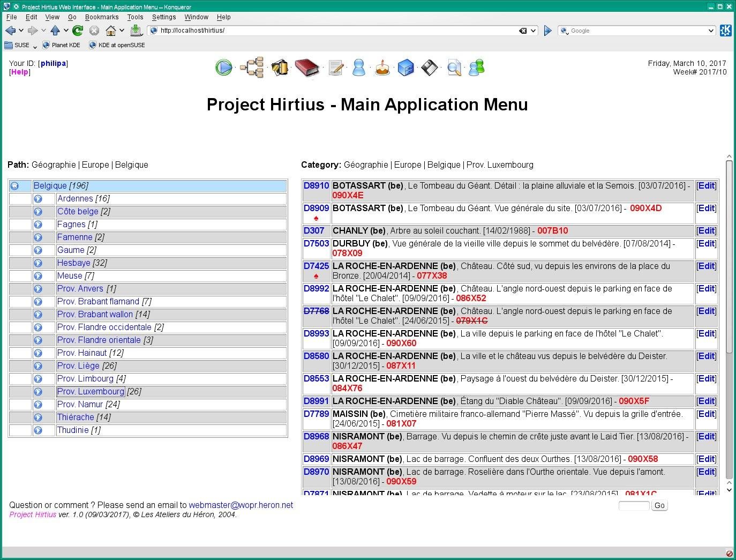Viewport: 736px width, 560px height.
Task: Click the floppy disk export icon
Action: coord(430,67)
